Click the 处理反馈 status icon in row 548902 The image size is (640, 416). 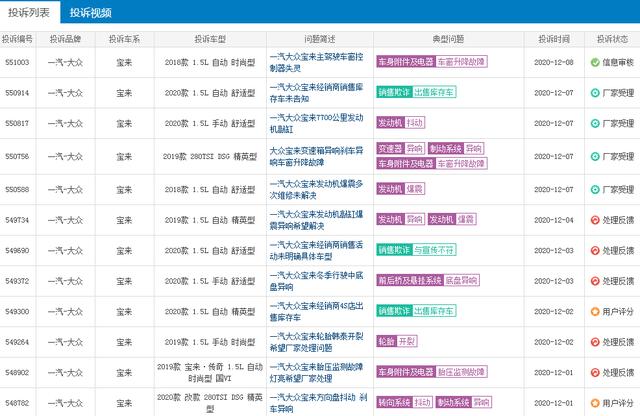[x=595, y=372]
